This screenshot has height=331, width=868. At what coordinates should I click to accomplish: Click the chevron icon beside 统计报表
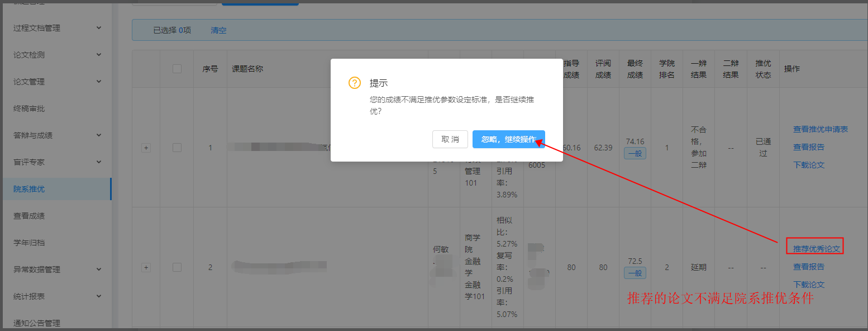pos(99,296)
